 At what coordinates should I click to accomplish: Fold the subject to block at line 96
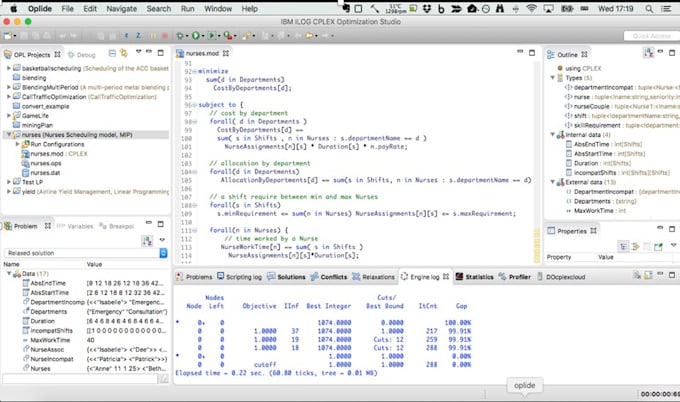point(195,105)
